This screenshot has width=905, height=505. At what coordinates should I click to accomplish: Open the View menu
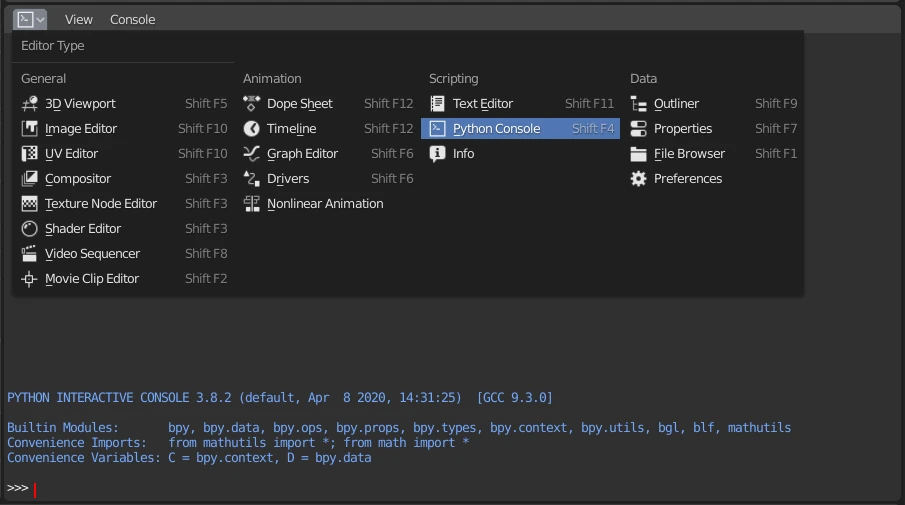coord(79,20)
